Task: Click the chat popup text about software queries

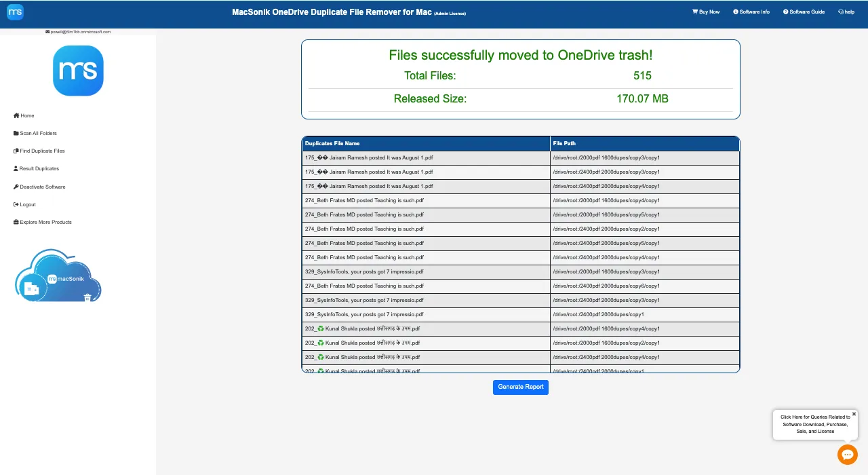Action: (x=815, y=424)
